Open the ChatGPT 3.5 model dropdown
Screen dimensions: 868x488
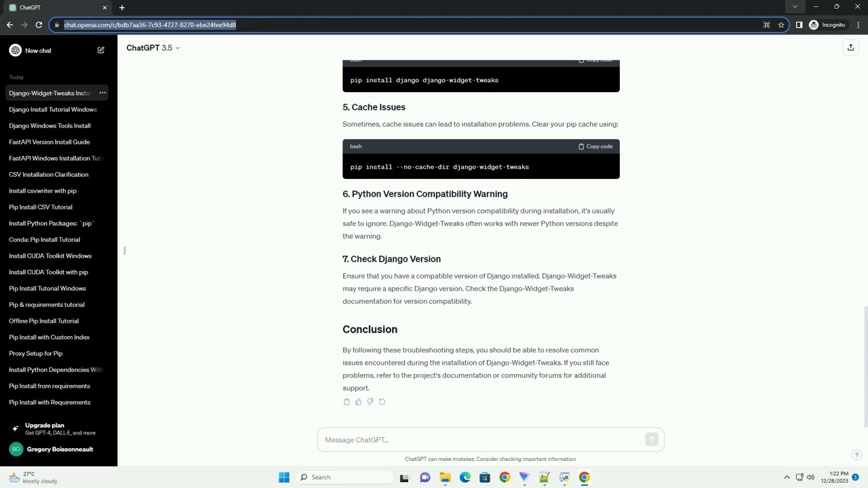[x=153, y=48]
